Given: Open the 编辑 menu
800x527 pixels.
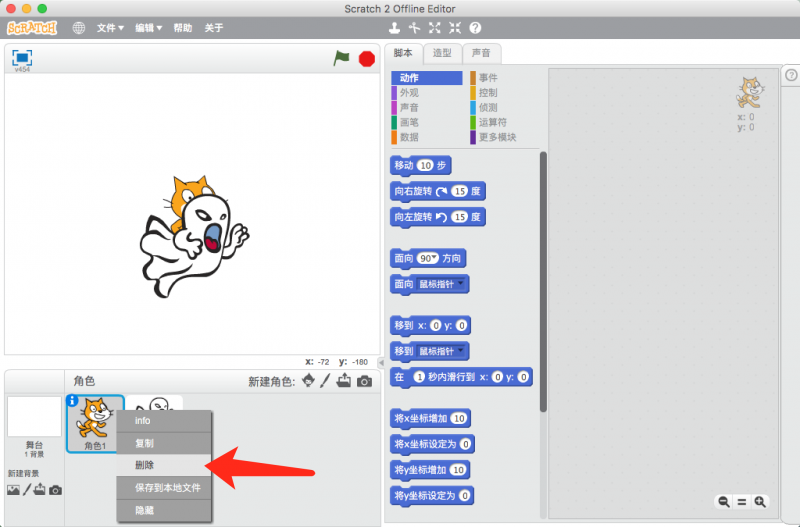Looking at the screenshot, I should (x=148, y=28).
